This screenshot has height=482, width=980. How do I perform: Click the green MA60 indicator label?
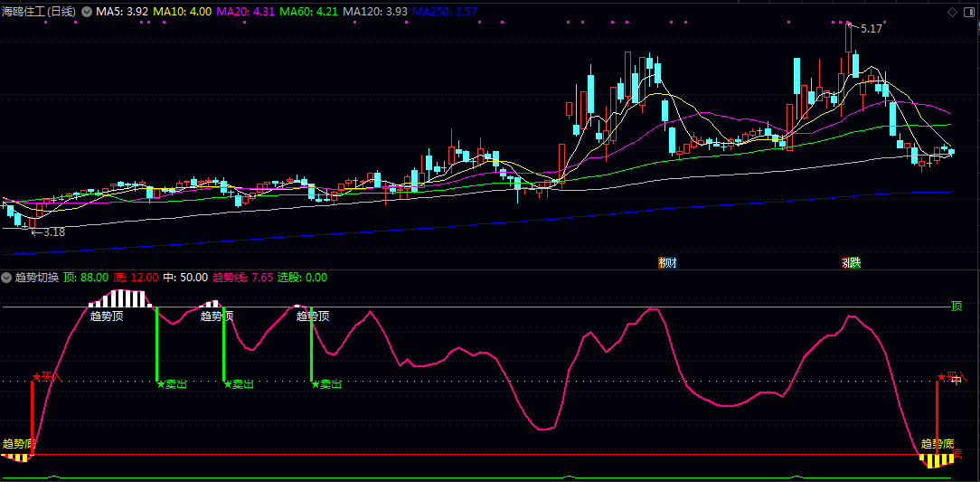point(308,12)
